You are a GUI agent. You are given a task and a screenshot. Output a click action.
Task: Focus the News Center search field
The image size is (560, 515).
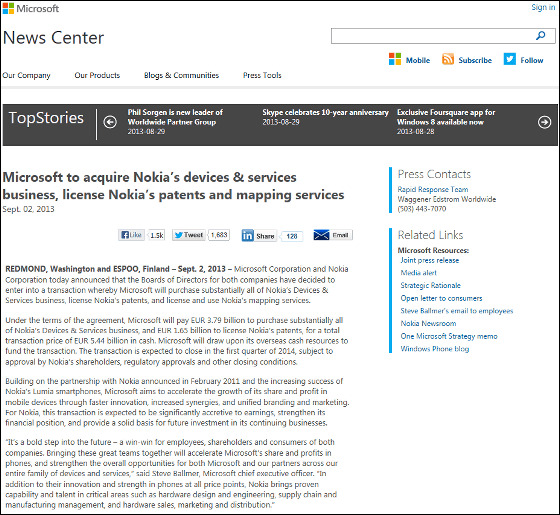point(432,36)
